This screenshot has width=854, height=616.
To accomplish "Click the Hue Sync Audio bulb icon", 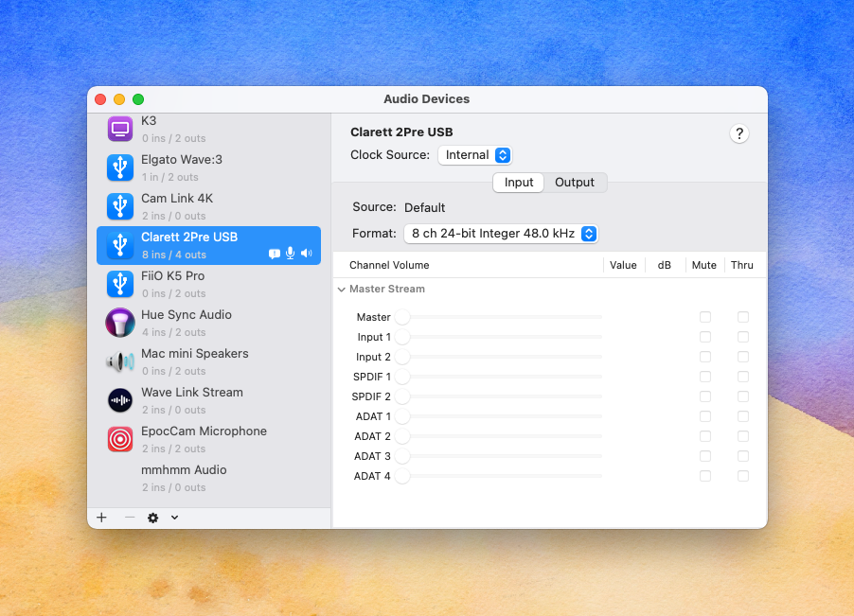I will coord(120,323).
